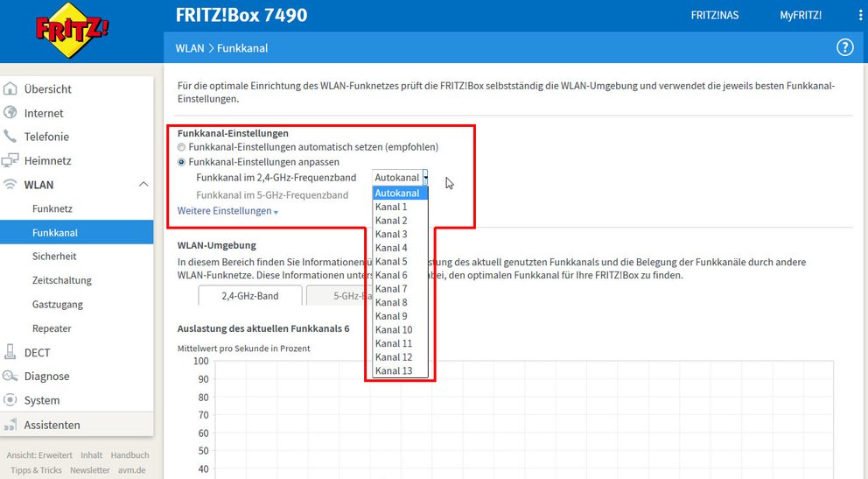Open the Newsletter footer link
This screenshot has width=868, height=479.
(x=89, y=470)
